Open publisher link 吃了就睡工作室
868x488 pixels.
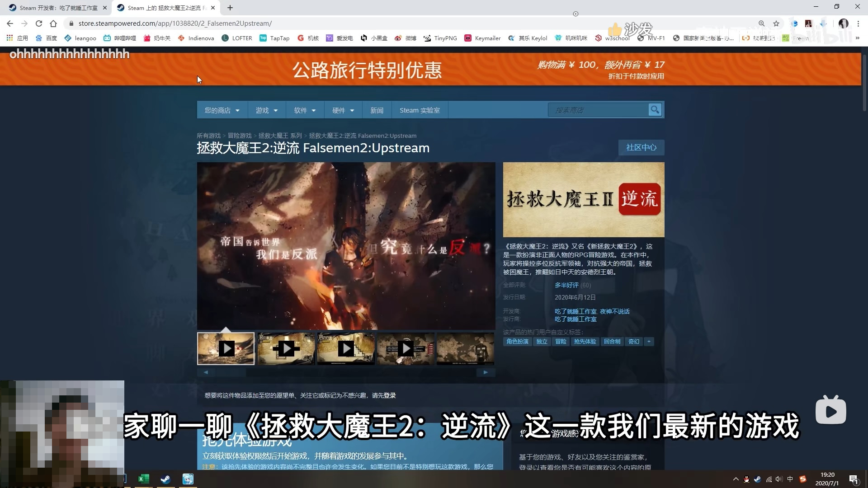(x=576, y=319)
